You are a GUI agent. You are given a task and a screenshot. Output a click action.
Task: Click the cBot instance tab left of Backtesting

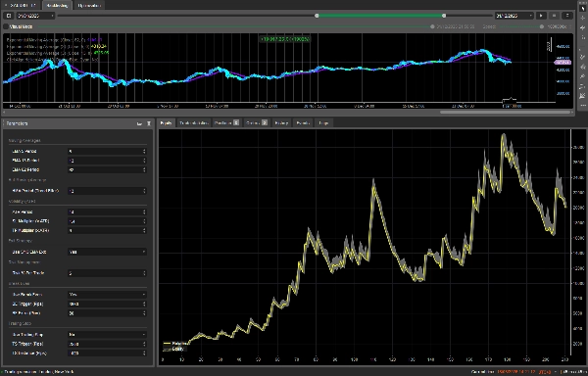click(x=21, y=5)
